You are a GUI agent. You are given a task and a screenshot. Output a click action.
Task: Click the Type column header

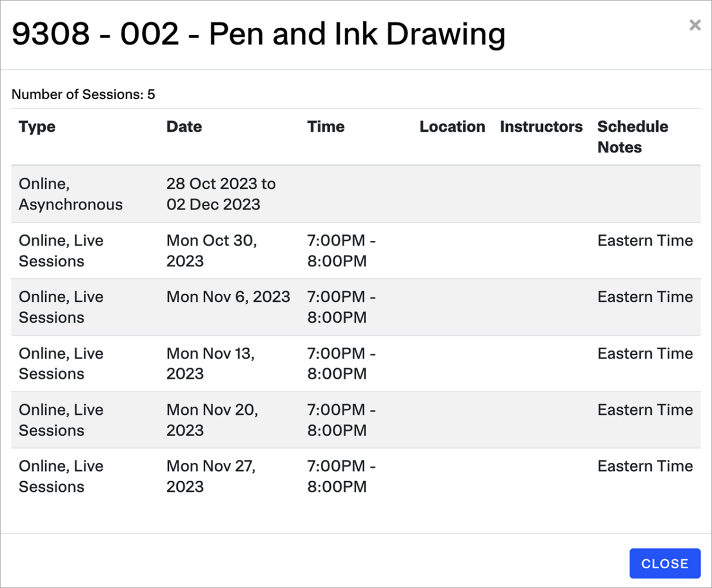(37, 127)
